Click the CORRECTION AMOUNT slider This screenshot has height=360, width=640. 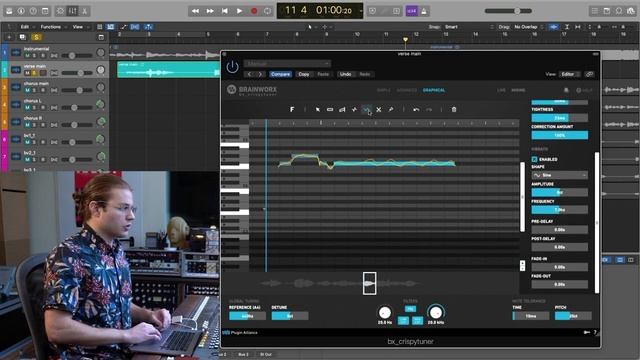coord(560,135)
